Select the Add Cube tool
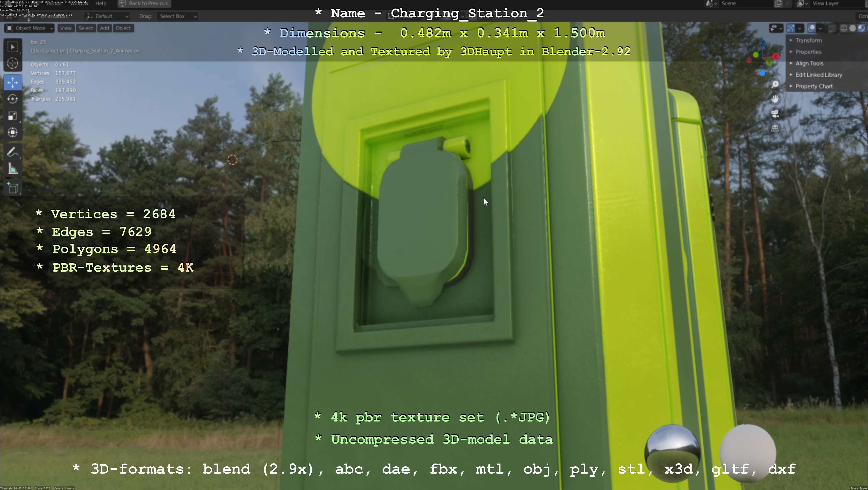The height and width of the screenshot is (490, 868). (13, 188)
